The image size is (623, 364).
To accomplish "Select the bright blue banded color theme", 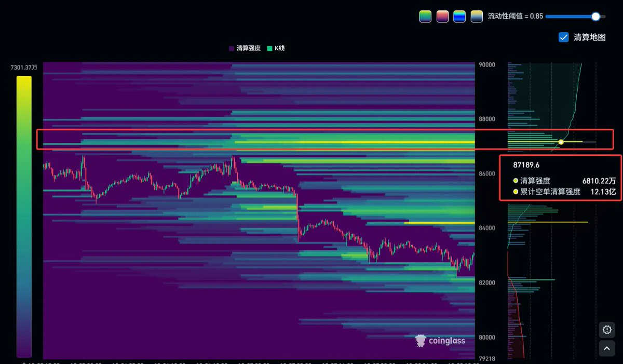I will [459, 17].
